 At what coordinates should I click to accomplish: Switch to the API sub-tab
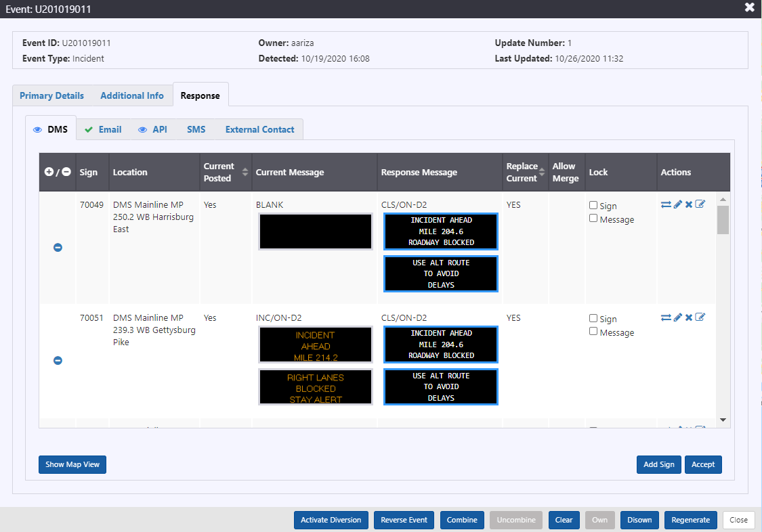[x=152, y=129]
